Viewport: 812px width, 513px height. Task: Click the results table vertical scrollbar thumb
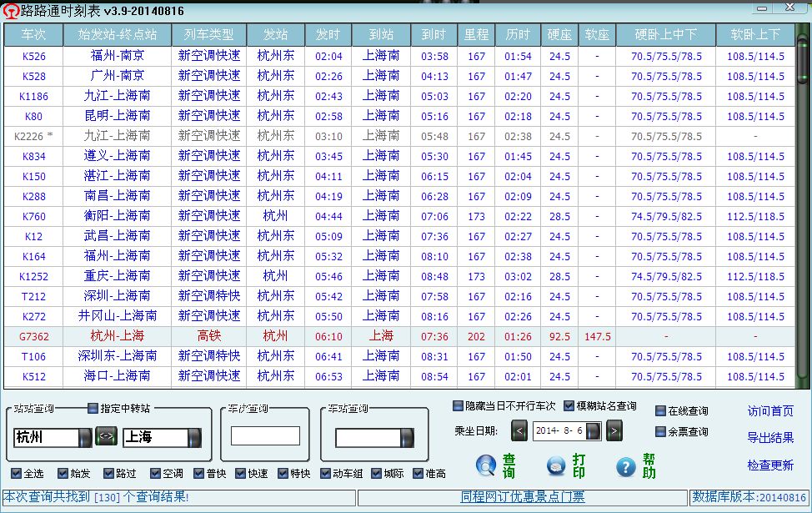pos(802,59)
